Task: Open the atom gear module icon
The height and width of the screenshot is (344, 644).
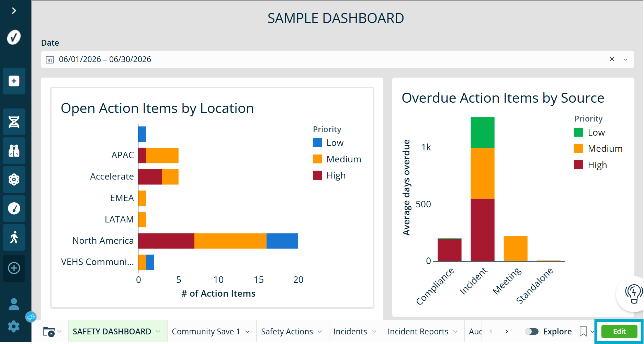Action: [14, 180]
